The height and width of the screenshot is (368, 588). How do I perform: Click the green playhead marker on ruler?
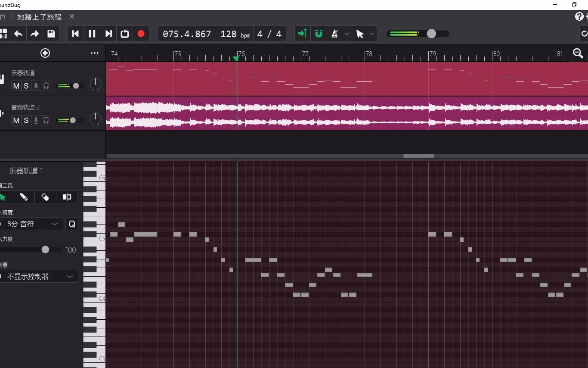[236, 58]
